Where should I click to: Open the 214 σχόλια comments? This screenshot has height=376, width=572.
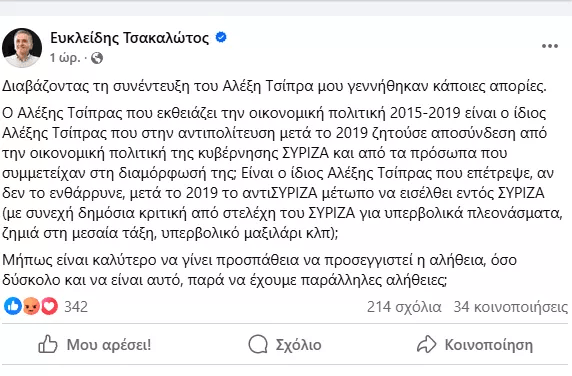coord(404,307)
